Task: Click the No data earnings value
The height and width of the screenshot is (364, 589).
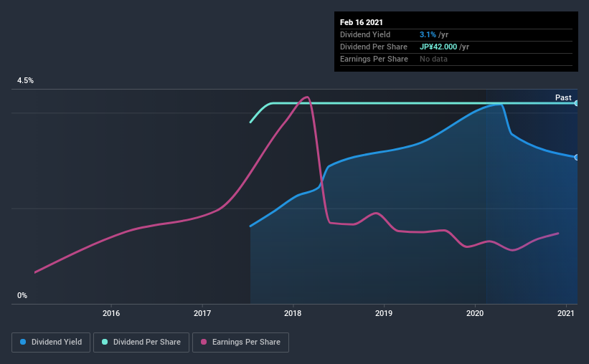Action: [x=433, y=59]
